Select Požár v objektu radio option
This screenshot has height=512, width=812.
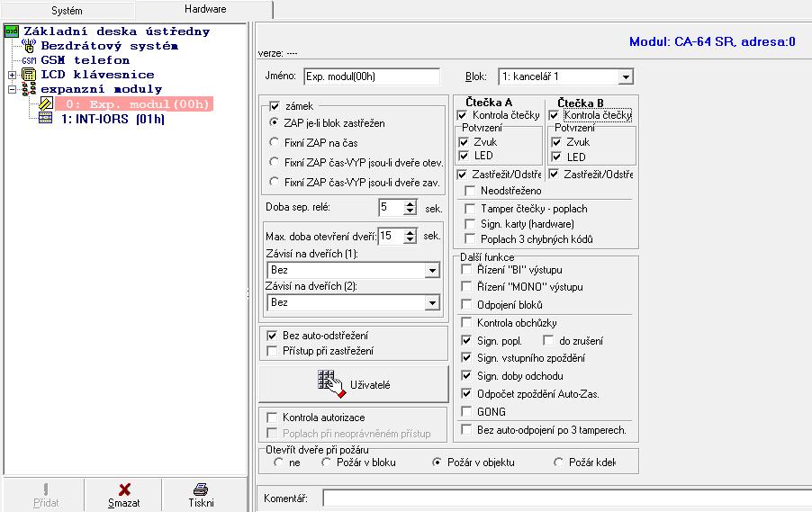(x=438, y=463)
